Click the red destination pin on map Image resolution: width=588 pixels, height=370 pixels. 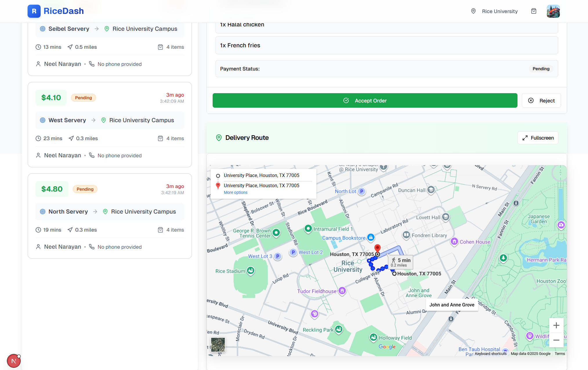click(x=377, y=248)
